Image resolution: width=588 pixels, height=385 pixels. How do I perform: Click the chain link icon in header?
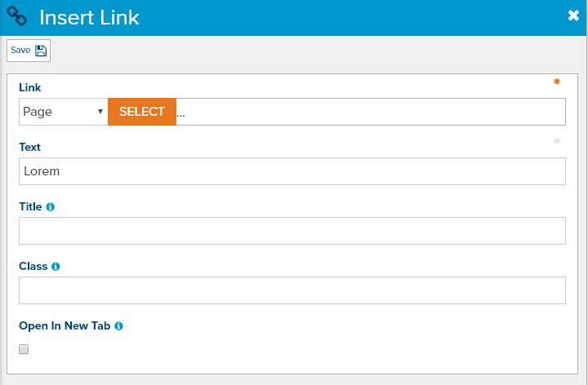click(17, 16)
